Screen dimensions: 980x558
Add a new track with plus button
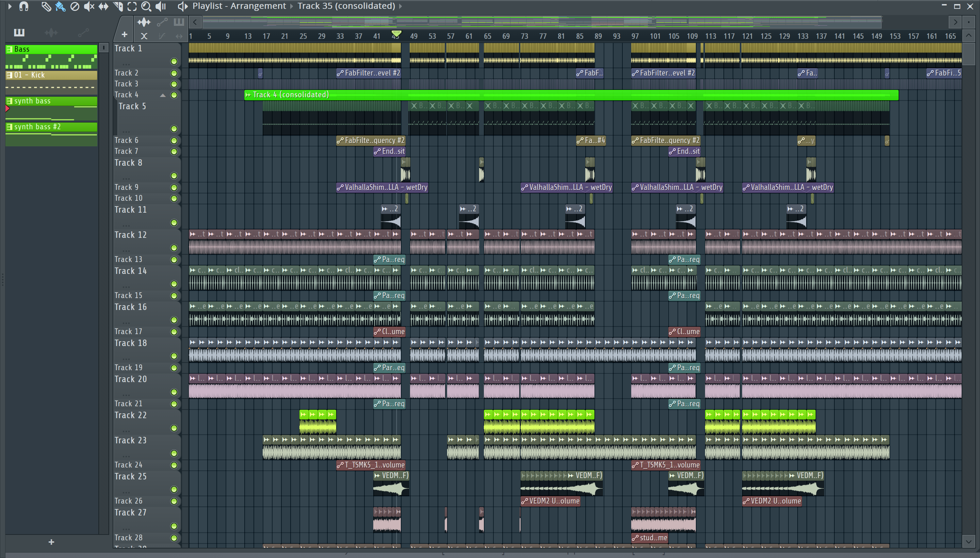tap(124, 34)
